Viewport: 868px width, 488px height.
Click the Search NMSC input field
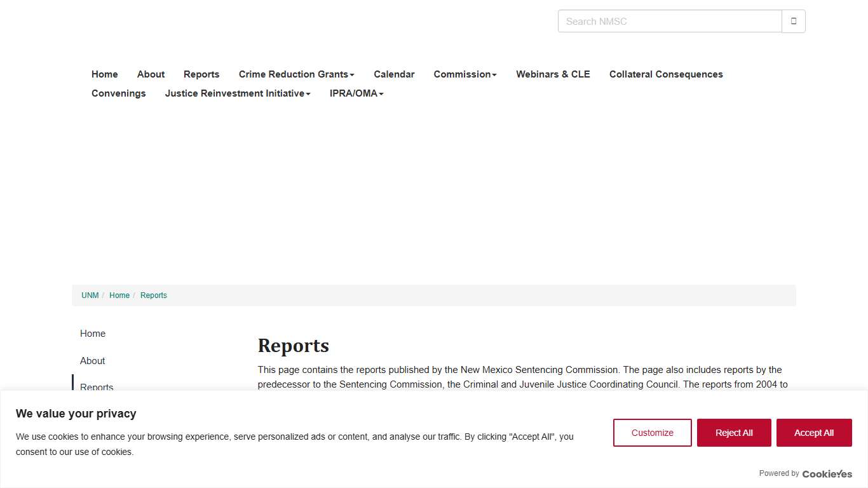click(669, 21)
